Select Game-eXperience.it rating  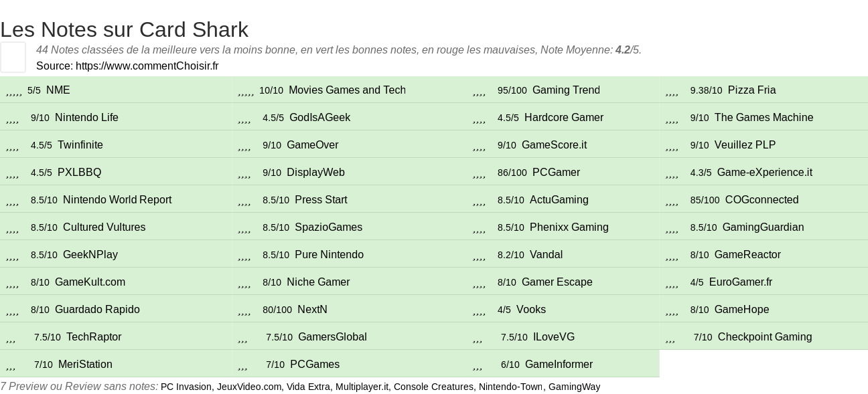(764, 172)
